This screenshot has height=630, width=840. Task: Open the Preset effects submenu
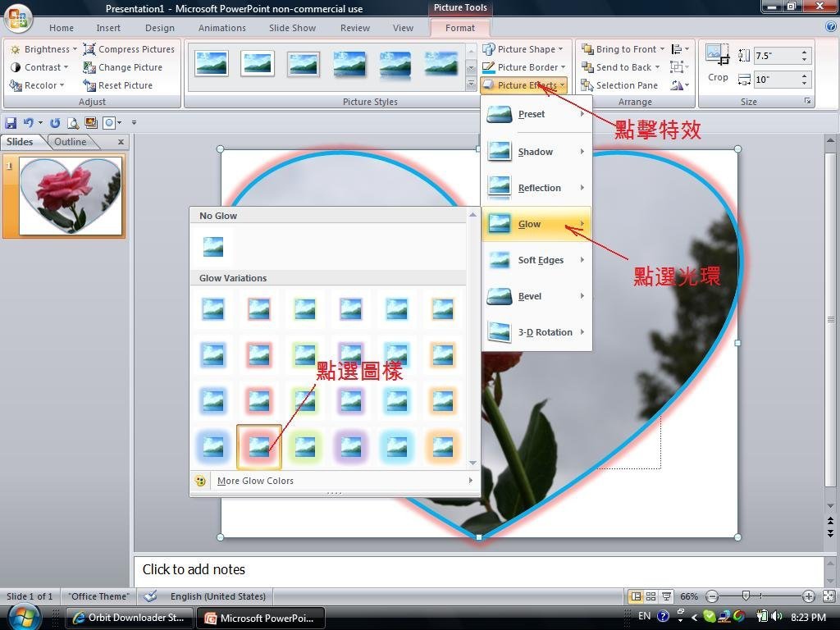[536, 114]
